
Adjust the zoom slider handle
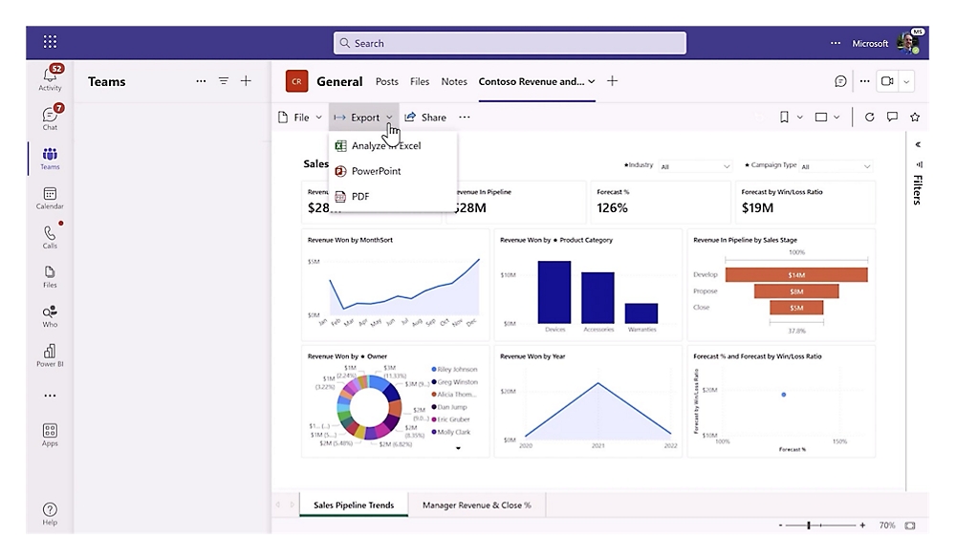809,526
